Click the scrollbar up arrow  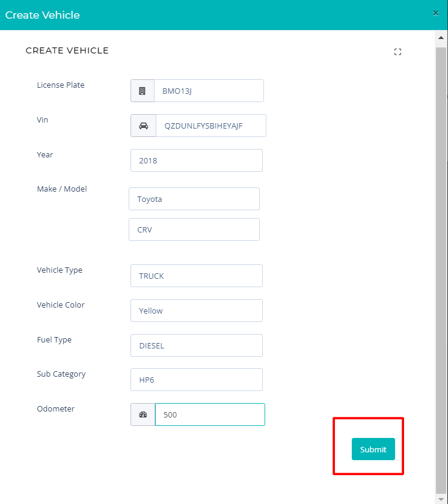(x=441, y=38)
